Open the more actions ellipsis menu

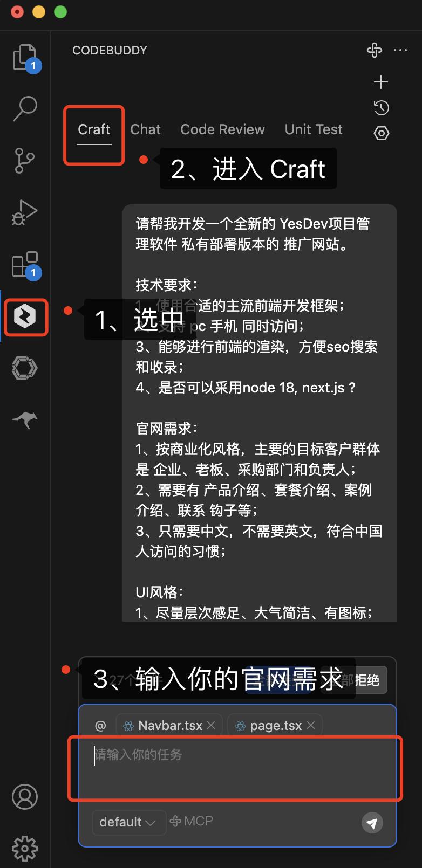pyautogui.click(x=400, y=50)
